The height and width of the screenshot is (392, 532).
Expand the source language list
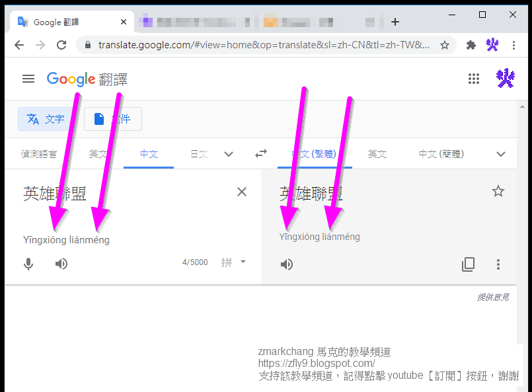(x=229, y=154)
